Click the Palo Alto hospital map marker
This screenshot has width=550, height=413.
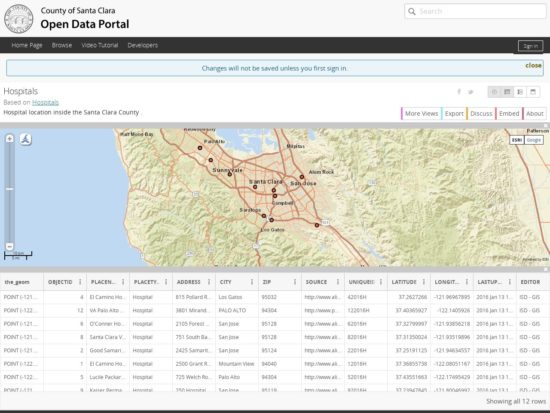(200, 148)
